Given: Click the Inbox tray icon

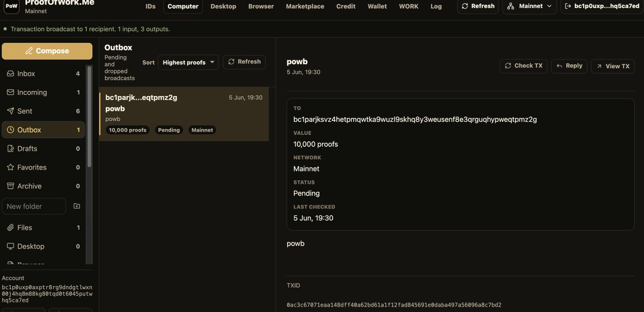Looking at the screenshot, I should coord(10,73).
